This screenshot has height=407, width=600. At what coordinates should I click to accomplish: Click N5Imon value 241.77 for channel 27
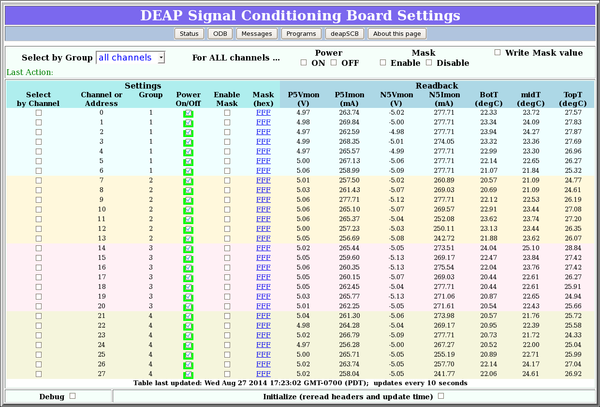tap(444, 374)
